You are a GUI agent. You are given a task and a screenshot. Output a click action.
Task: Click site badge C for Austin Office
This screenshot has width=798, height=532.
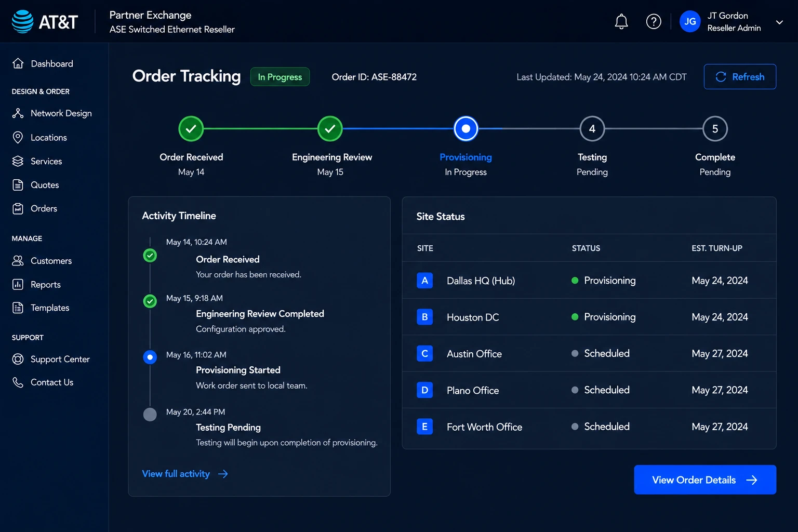click(425, 353)
